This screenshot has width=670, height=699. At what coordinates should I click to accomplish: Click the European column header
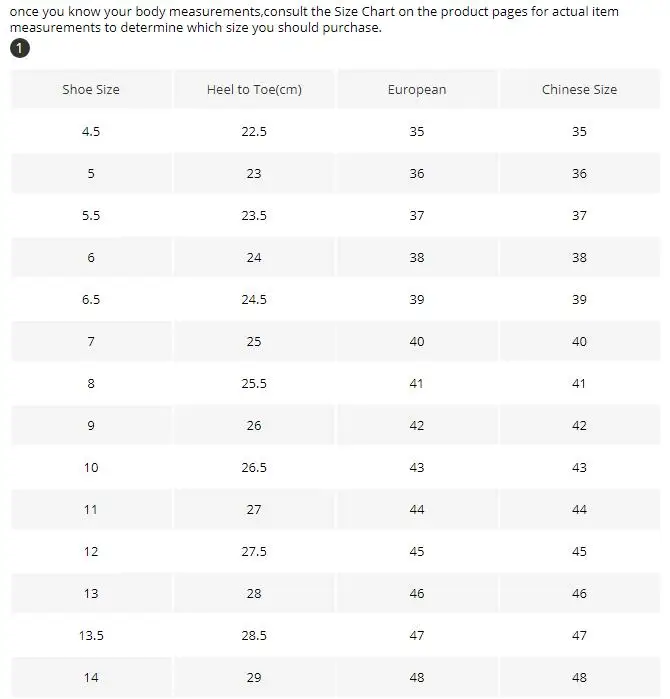point(417,89)
